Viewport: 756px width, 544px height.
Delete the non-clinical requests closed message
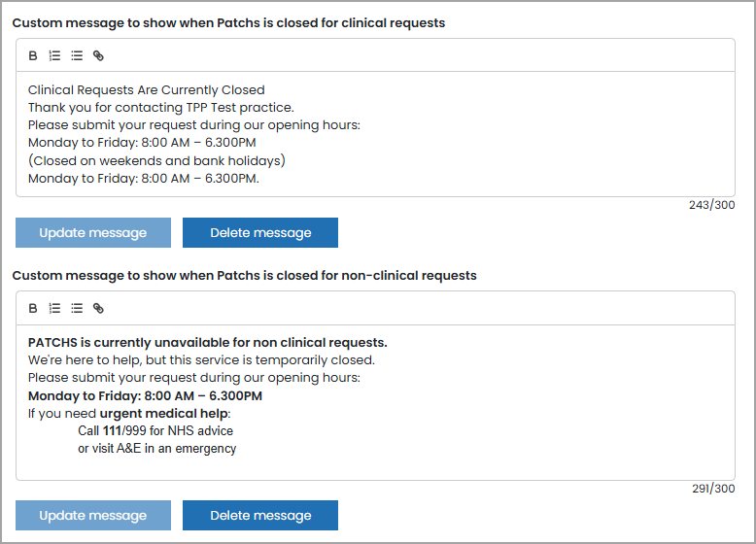pos(260,516)
